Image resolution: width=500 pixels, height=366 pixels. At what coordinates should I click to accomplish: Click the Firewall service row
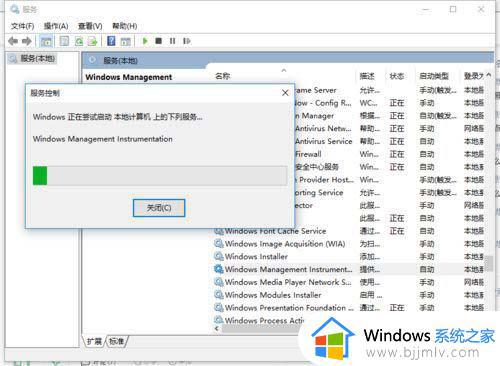(x=390, y=154)
